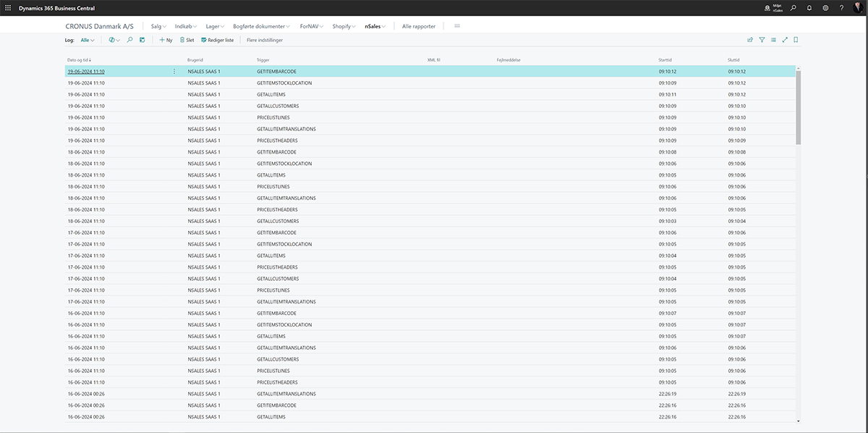Click the search magnifier in list toolbar
Image resolution: width=868 pixels, height=433 pixels.
point(129,40)
